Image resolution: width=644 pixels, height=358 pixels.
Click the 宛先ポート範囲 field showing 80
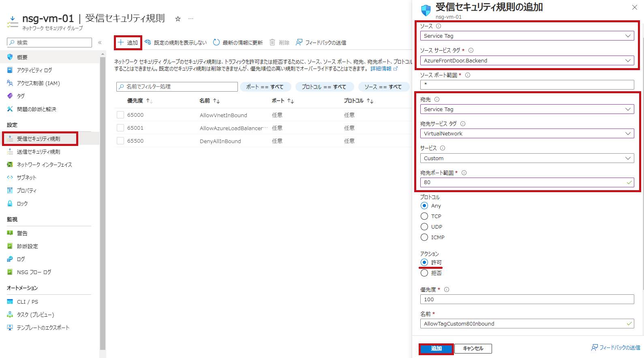tap(527, 182)
